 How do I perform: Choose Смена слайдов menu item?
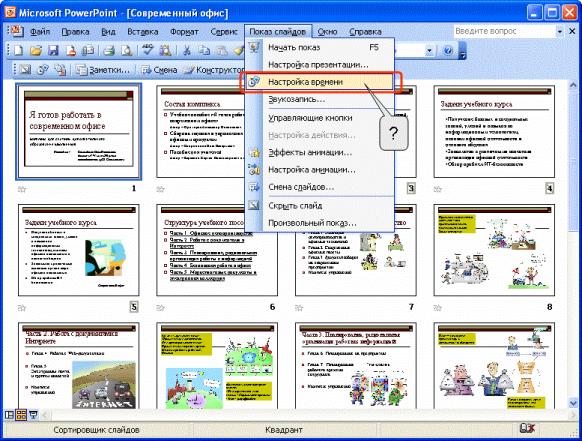click(x=319, y=187)
